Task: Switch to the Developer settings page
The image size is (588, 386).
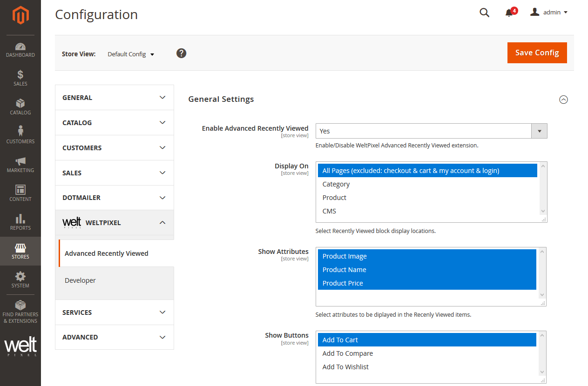Action: [80, 280]
